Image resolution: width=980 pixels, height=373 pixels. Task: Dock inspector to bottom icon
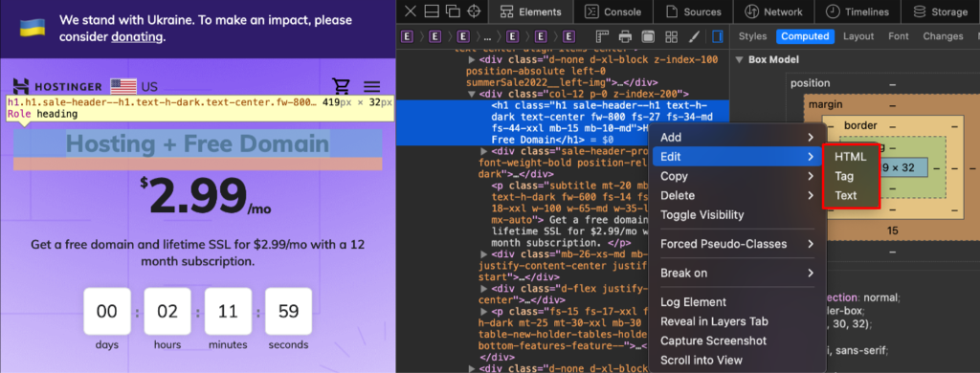432,11
